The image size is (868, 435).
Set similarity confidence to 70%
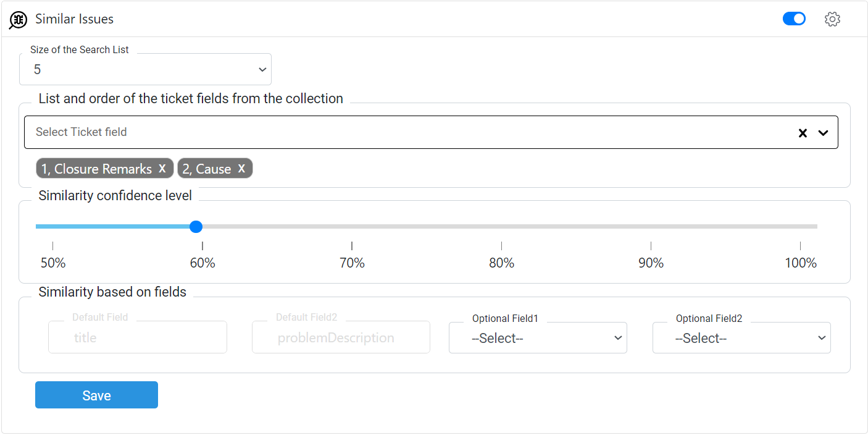pyautogui.click(x=352, y=227)
